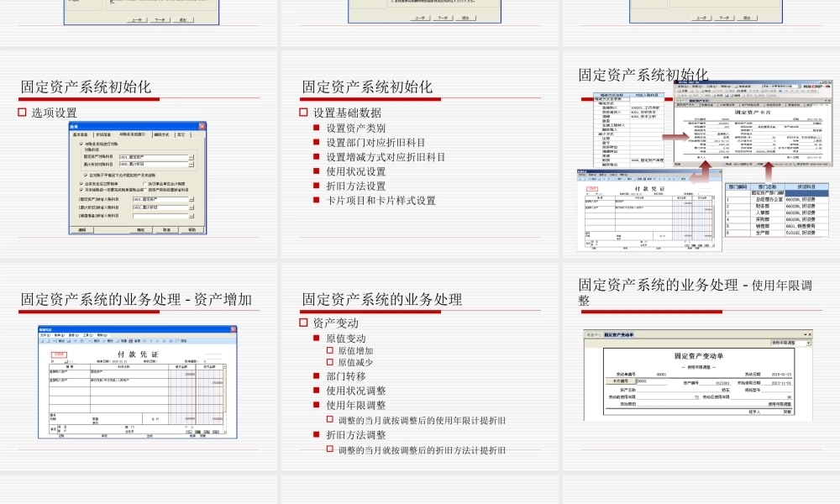840x504 pixels.
Task: Click the print icon in the payment voucher window
Action: coord(40,340)
